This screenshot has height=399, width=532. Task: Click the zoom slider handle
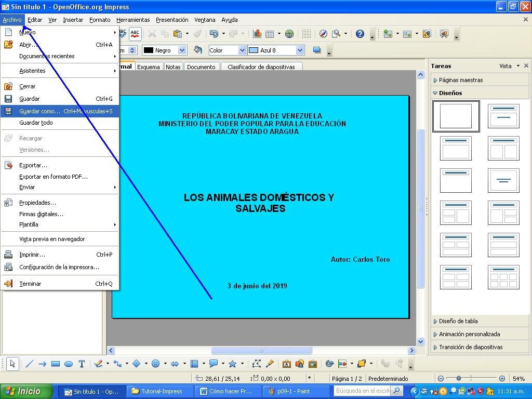tap(459, 378)
